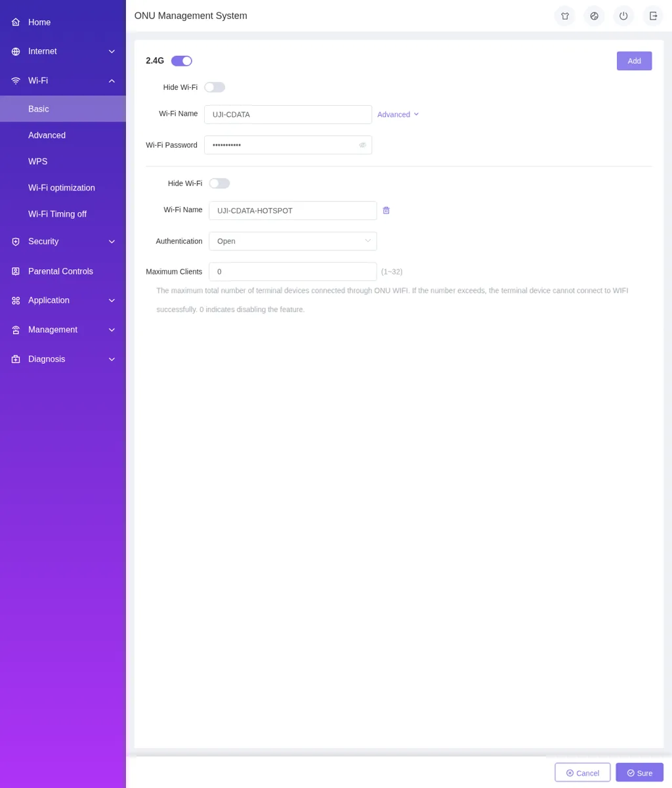Click the dashboard gauge icon in header
The image size is (672, 788).
[x=594, y=16]
